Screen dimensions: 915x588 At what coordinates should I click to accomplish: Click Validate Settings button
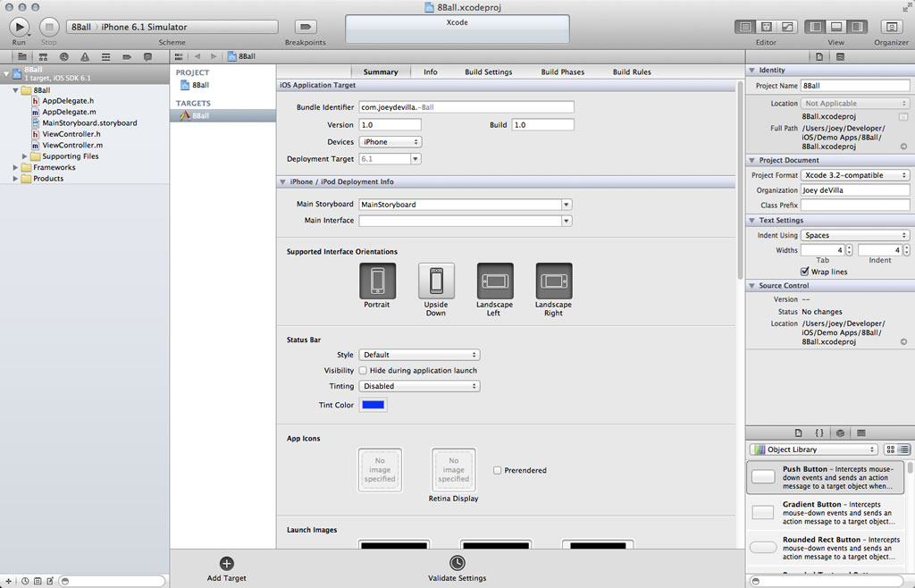point(457,563)
